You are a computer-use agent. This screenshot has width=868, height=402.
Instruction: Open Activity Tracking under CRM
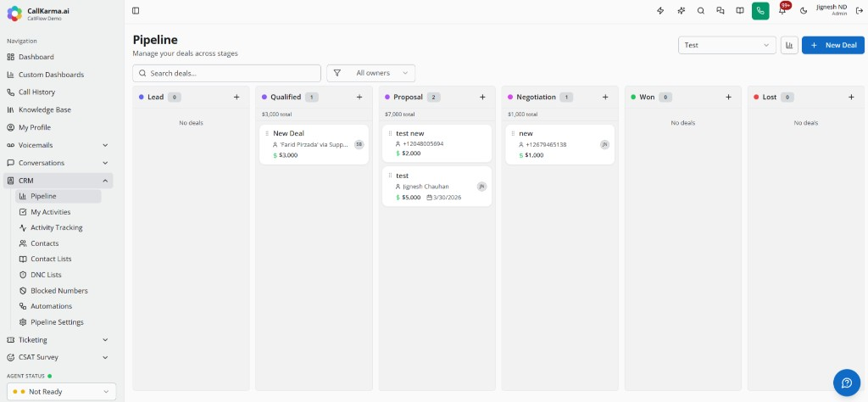(x=58, y=227)
